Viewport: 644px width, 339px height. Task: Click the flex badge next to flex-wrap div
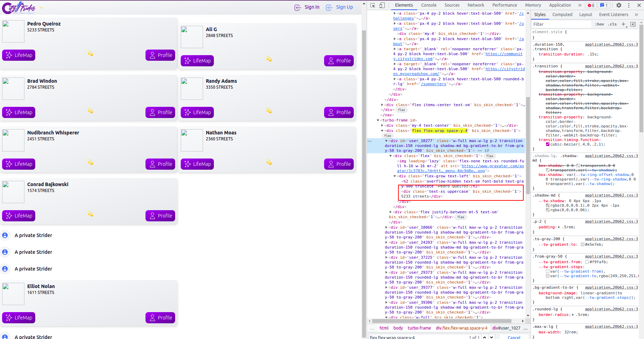pos(388,136)
